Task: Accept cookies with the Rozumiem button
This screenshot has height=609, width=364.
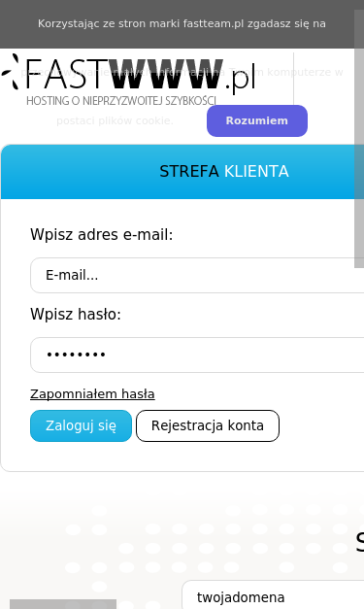Action: 257,120
